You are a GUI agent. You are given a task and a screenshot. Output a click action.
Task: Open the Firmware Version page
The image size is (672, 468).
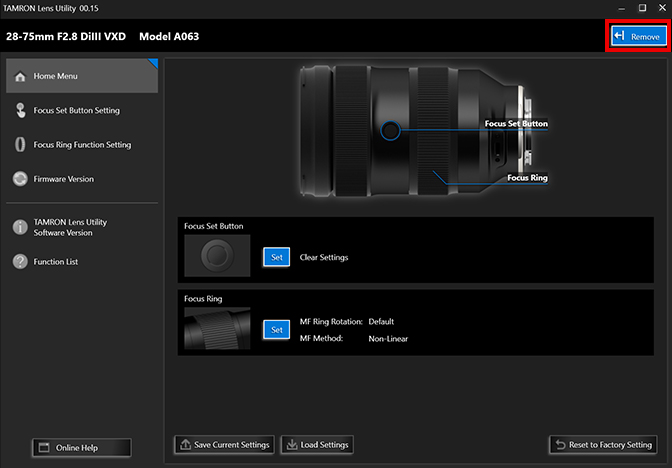click(82, 179)
